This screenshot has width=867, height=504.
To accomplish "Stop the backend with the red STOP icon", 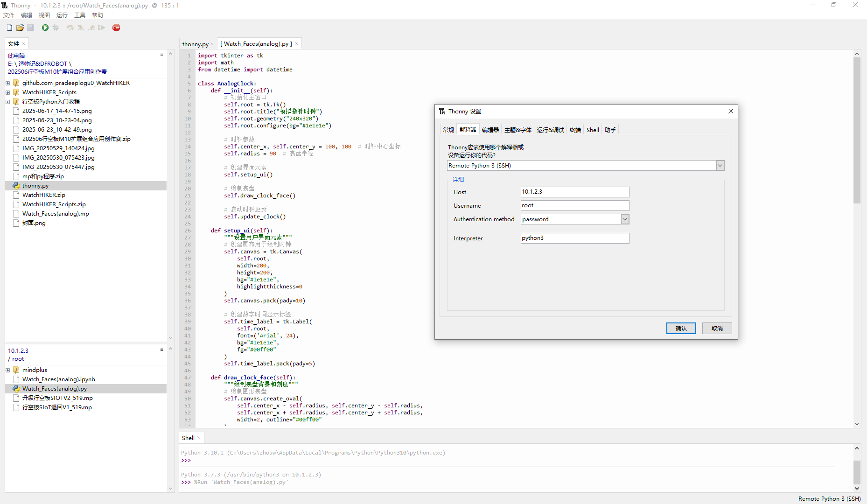I will tap(116, 28).
